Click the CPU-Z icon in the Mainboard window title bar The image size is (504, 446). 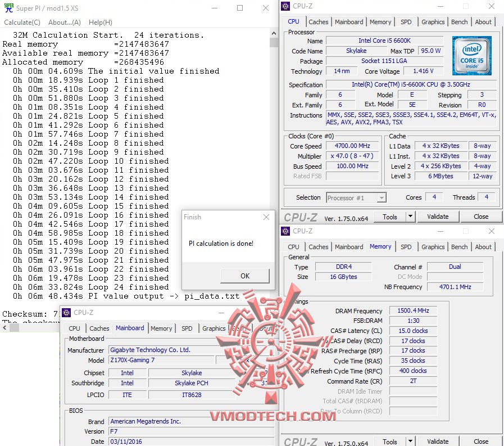(66, 313)
